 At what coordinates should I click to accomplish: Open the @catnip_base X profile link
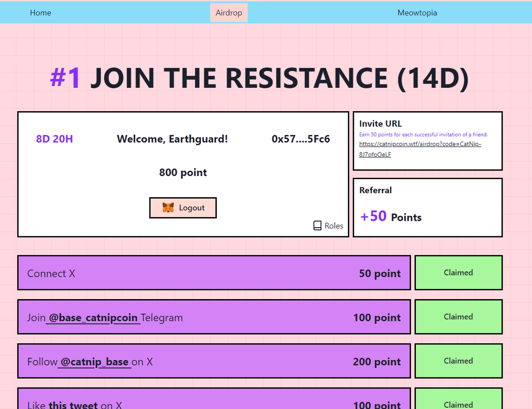tap(94, 362)
